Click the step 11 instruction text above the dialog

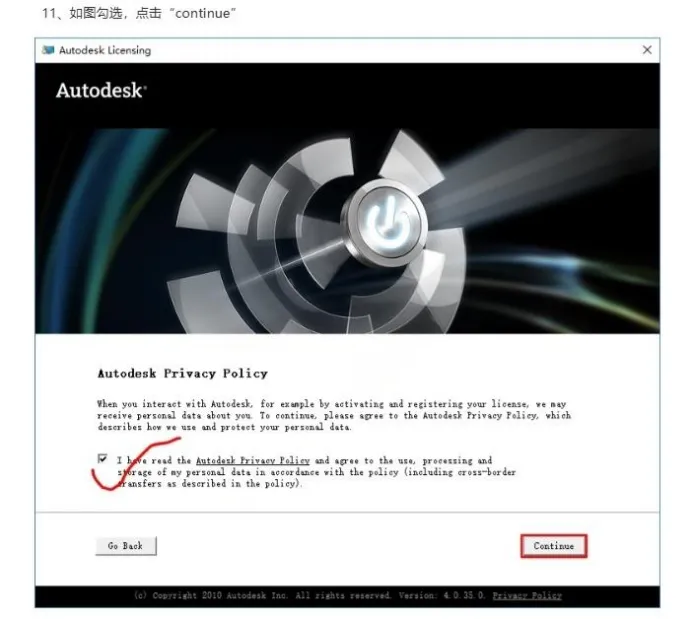[x=139, y=13]
